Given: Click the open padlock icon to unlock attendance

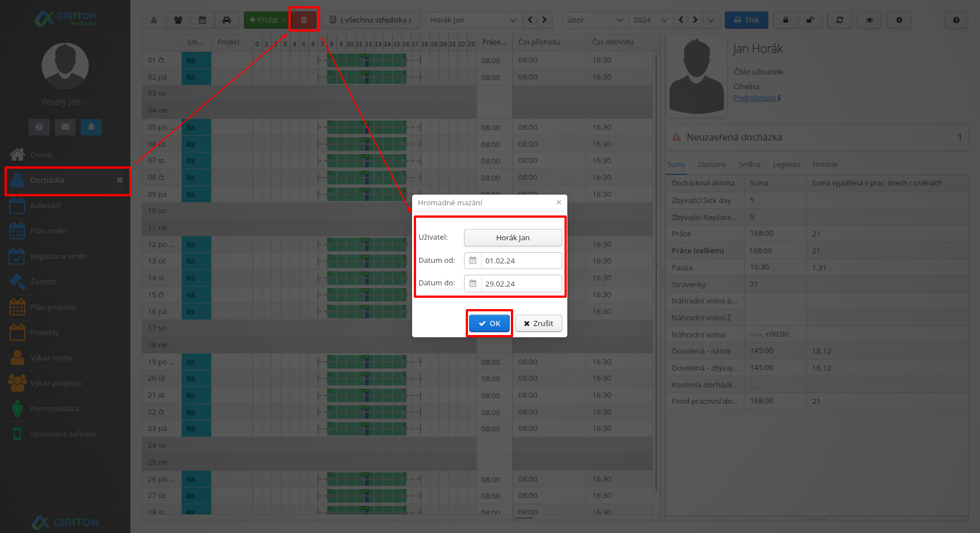Looking at the screenshot, I should tap(810, 20).
